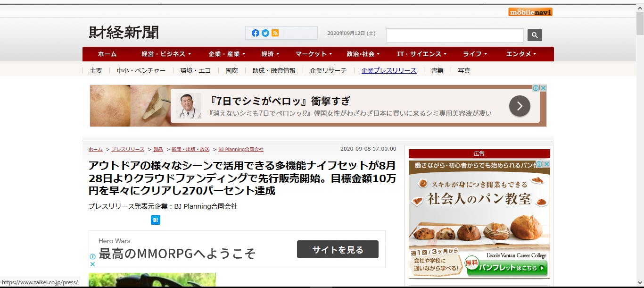The image size is (644, 288).
Task: Click the BJ Planning合同会社 breadcrumb link
Action: pyautogui.click(x=241, y=149)
